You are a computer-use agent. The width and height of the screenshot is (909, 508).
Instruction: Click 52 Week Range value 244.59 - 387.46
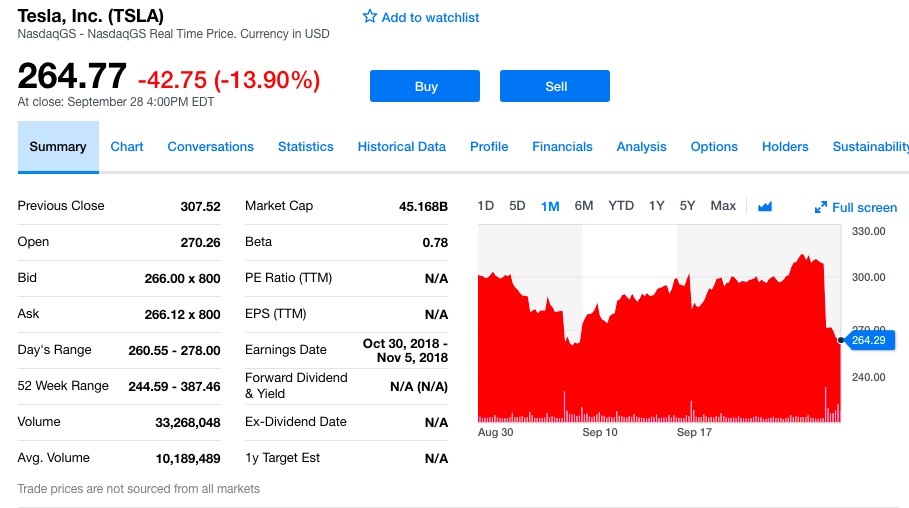pos(174,386)
